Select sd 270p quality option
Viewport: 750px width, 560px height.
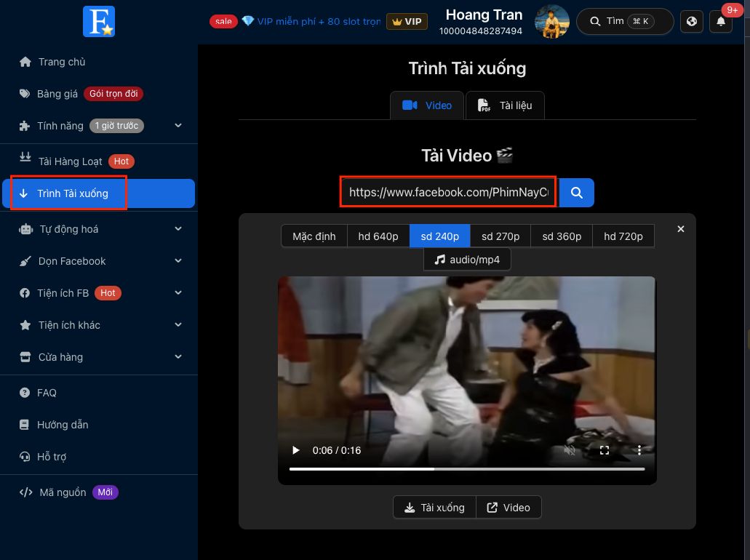(500, 236)
